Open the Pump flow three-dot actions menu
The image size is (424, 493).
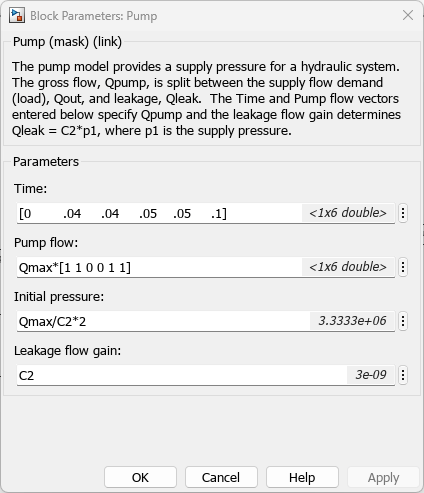[403, 267]
